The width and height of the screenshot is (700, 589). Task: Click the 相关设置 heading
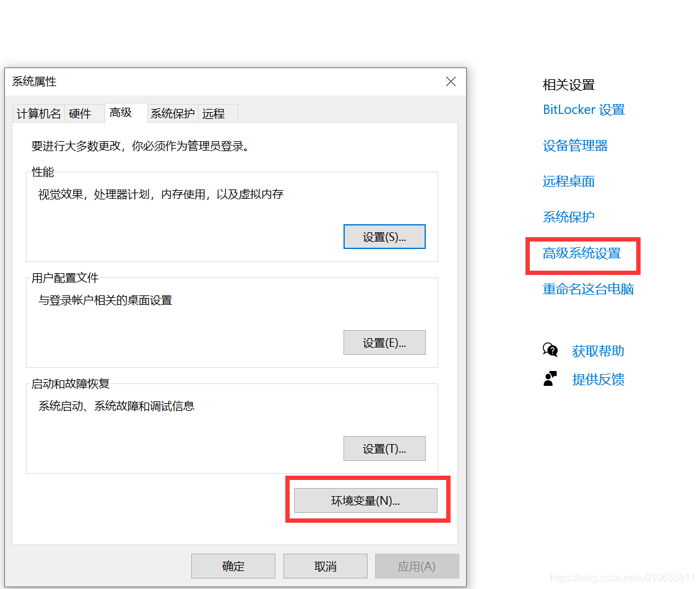coord(568,84)
